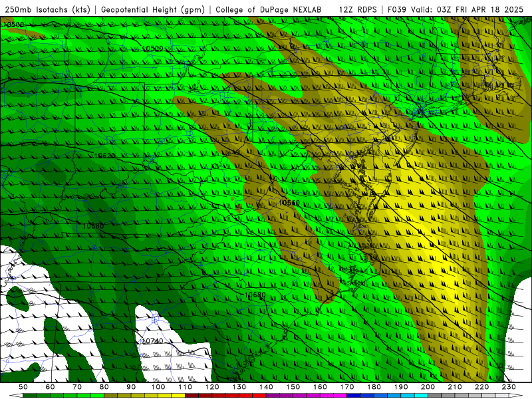Viewport: 532px width, 399px height.
Task: Click the 10560 height contour label
Action: coord(289,203)
